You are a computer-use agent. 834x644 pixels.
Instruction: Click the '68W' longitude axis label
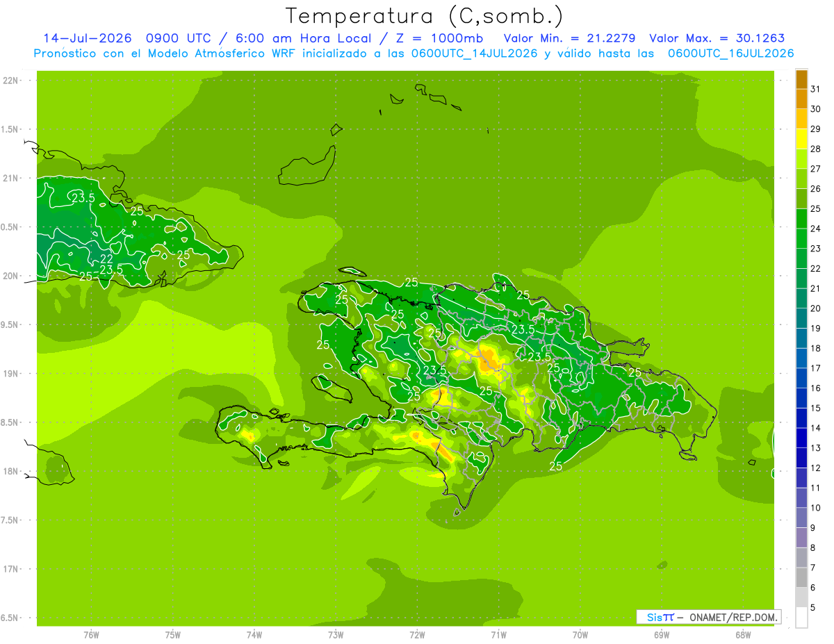(x=743, y=635)
